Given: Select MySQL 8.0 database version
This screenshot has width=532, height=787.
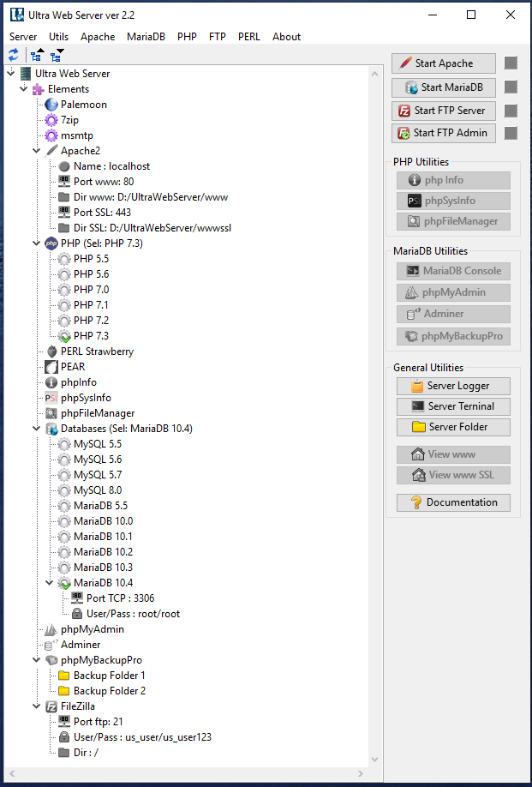Looking at the screenshot, I should tap(98, 490).
